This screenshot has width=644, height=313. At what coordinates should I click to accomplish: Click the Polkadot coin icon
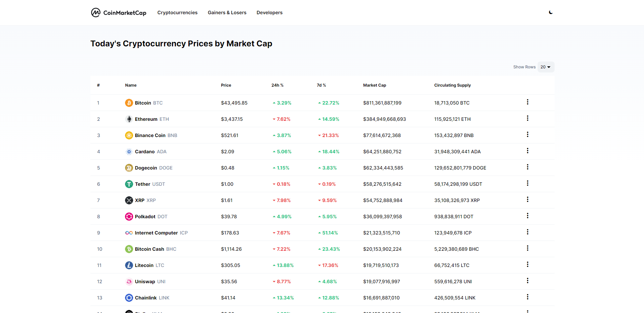[x=129, y=217]
